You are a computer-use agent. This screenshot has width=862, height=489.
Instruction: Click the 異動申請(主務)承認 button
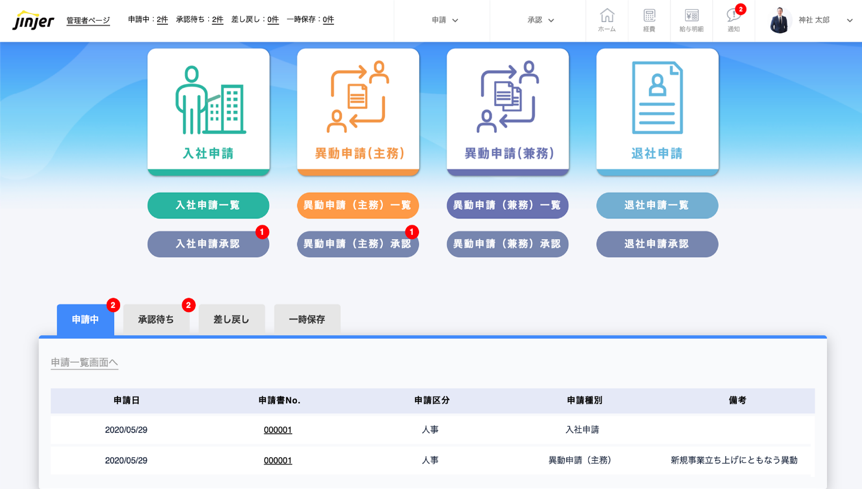(x=358, y=244)
